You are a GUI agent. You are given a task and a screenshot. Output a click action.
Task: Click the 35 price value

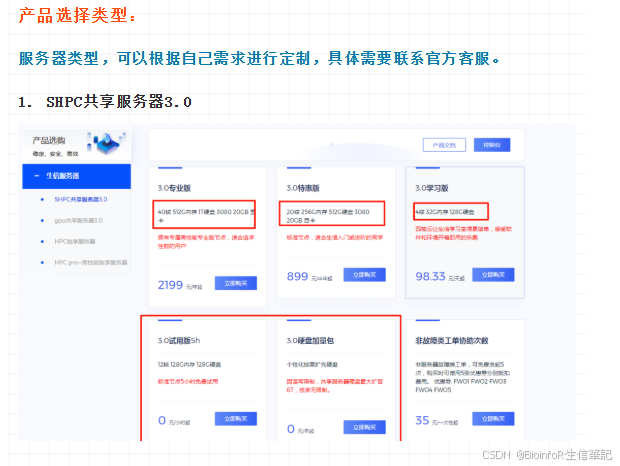[422, 420]
